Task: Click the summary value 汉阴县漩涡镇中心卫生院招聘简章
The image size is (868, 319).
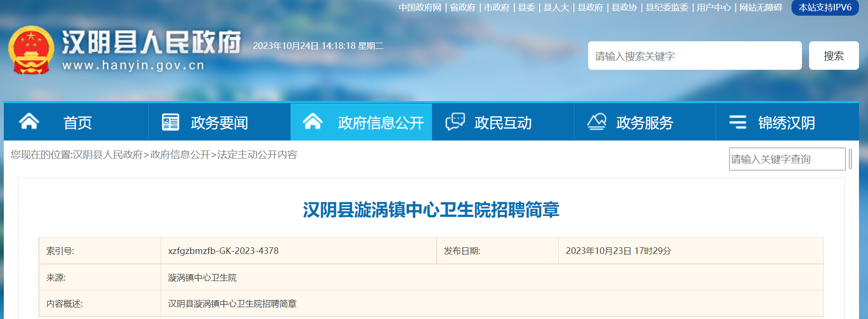Action: [232, 304]
